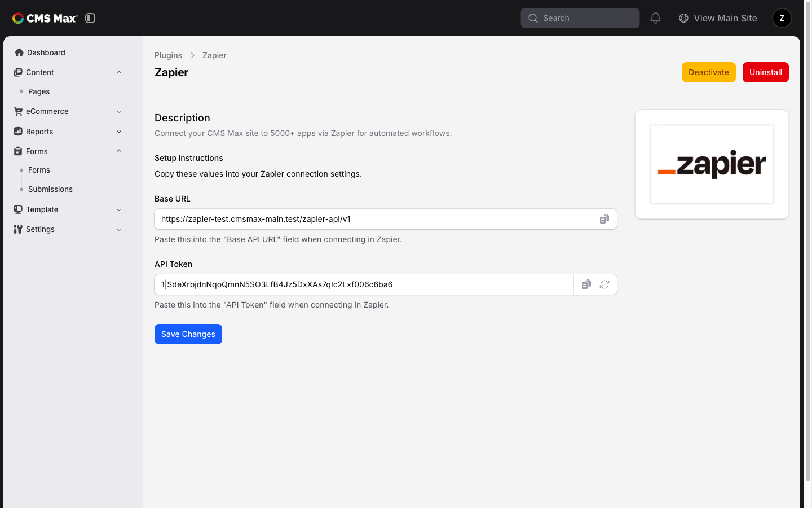Open Submissions under Forms
Screen dimensions: 812x508
click(x=50, y=189)
